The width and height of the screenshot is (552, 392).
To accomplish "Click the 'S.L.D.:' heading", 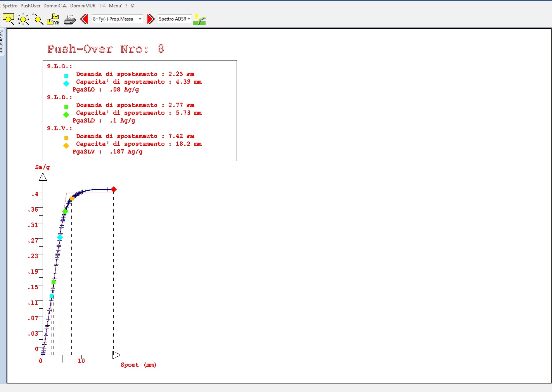I will [59, 97].
